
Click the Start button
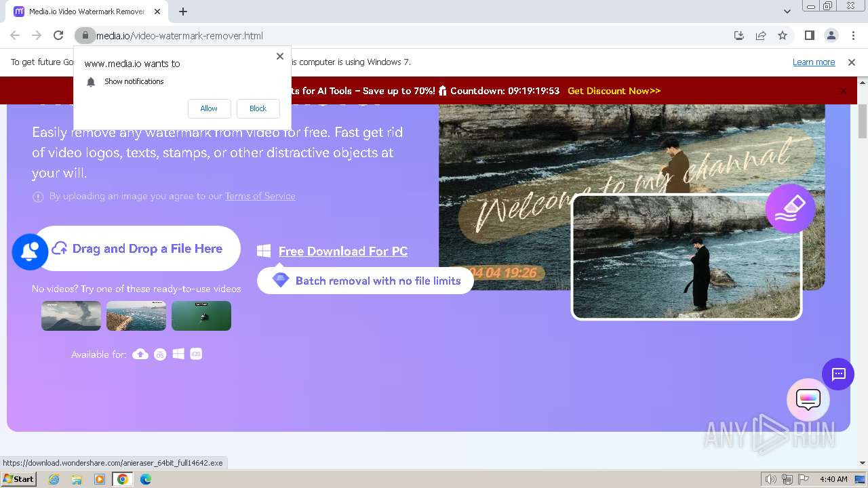click(x=18, y=479)
